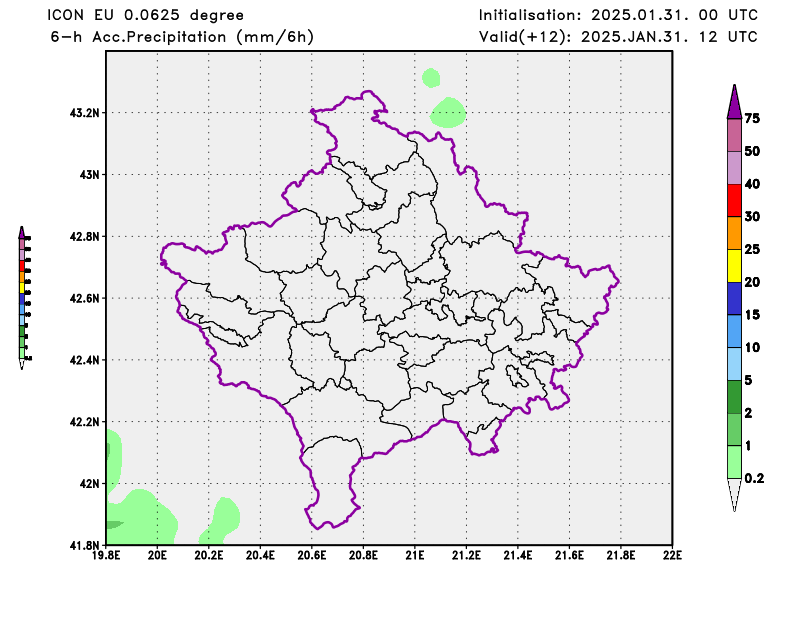Click the light green 0.2–1 legend swatch
Screen dimensions: 800x618
734,462
